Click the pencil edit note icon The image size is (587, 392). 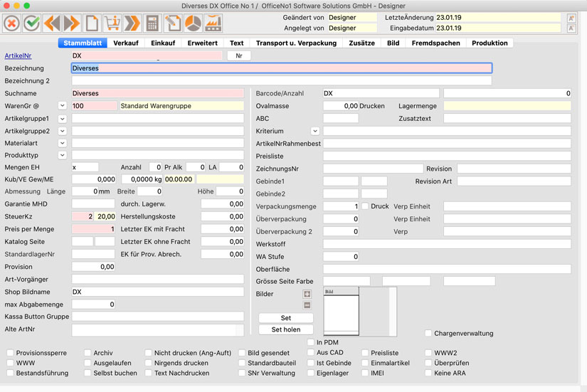tap(173, 23)
